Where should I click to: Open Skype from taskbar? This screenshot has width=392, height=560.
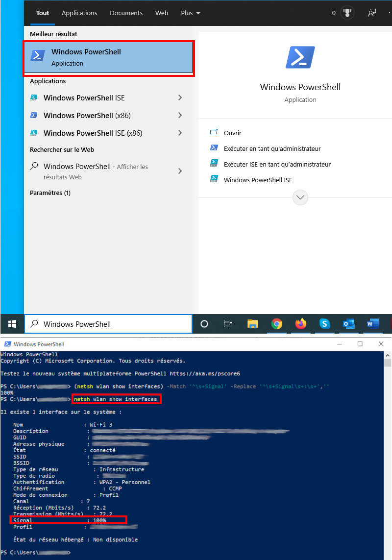(324, 324)
